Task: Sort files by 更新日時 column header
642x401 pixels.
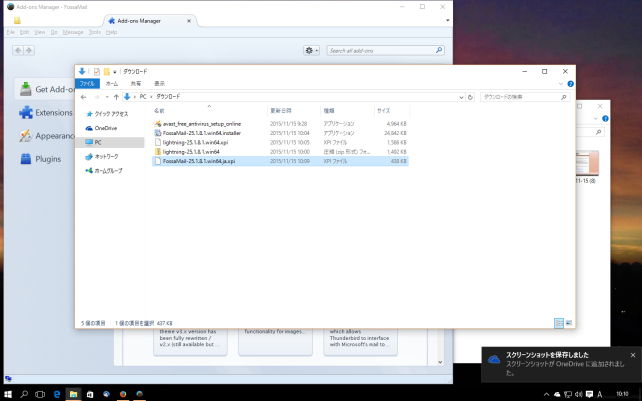Action: coord(294,111)
